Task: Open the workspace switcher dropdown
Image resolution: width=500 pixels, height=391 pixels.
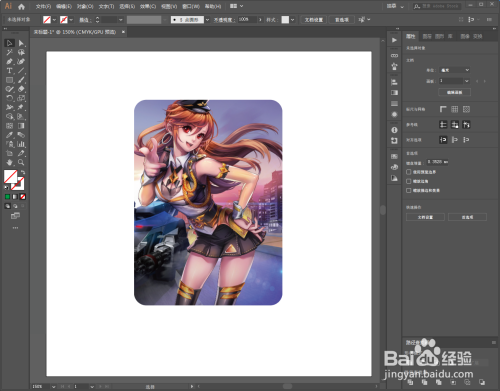Action: [x=395, y=6]
